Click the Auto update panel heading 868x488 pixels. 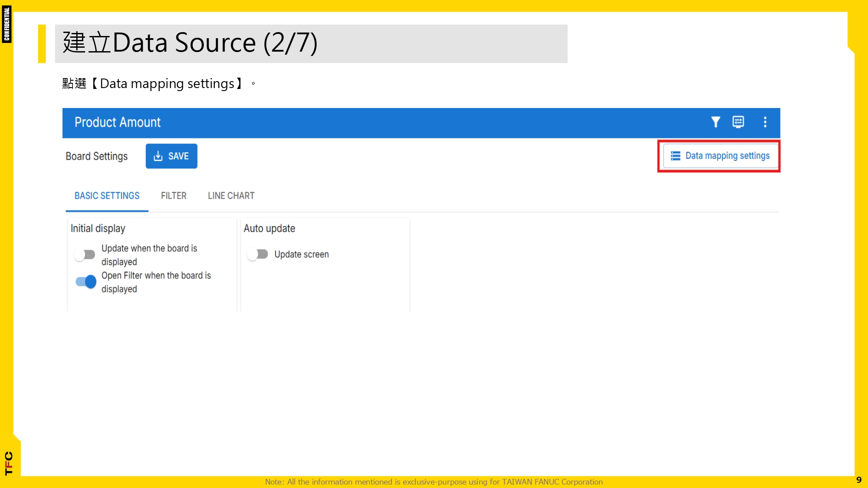(x=269, y=228)
